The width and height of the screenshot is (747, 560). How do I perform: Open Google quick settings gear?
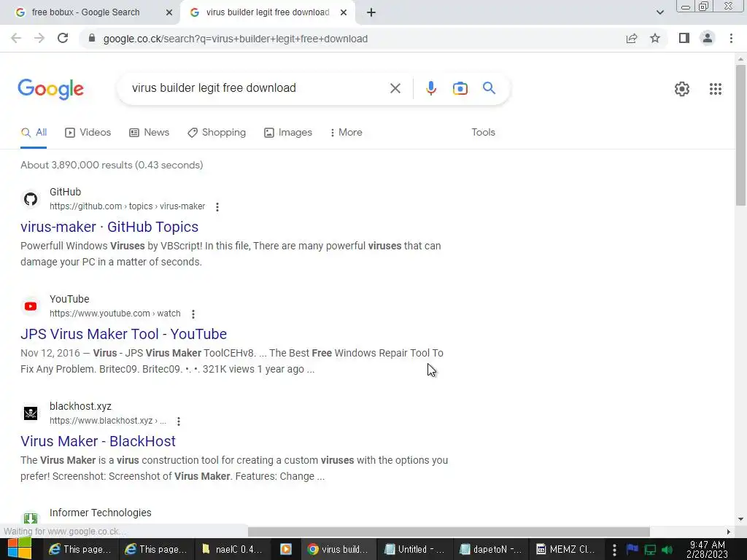point(682,89)
